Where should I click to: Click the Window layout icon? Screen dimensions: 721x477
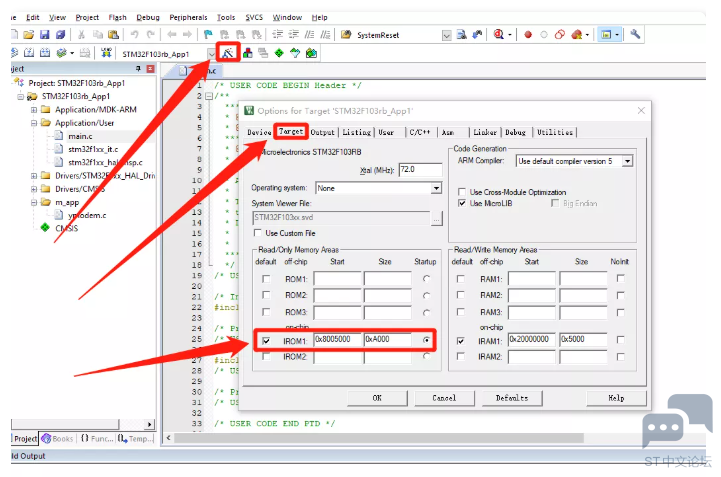click(x=607, y=34)
